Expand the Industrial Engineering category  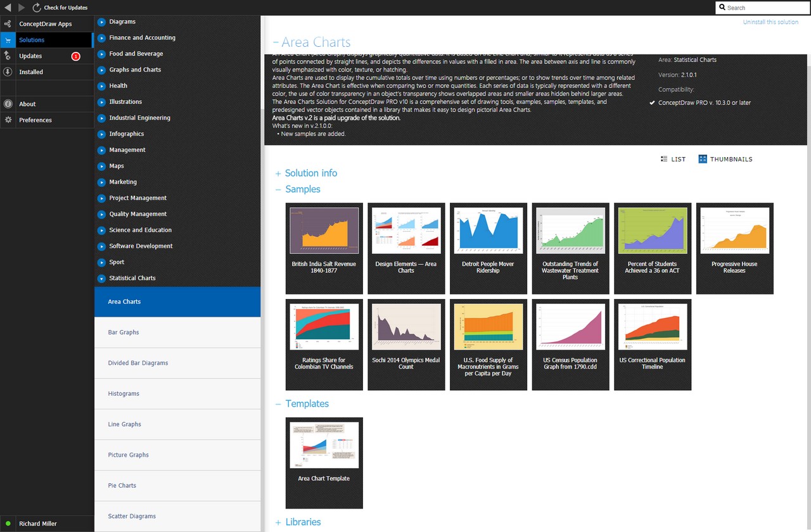click(x=101, y=118)
